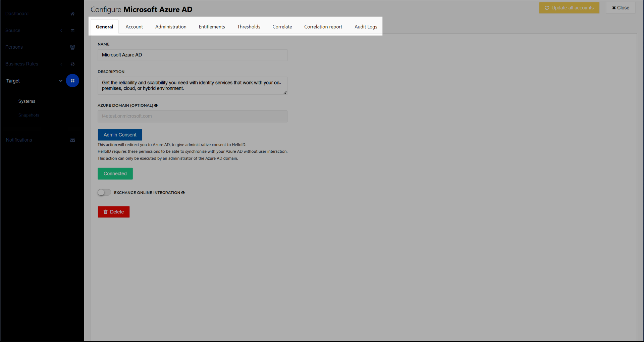The height and width of the screenshot is (342, 644).
Task: Click the Azure Domain info icon
Action: tap(156, 105)
